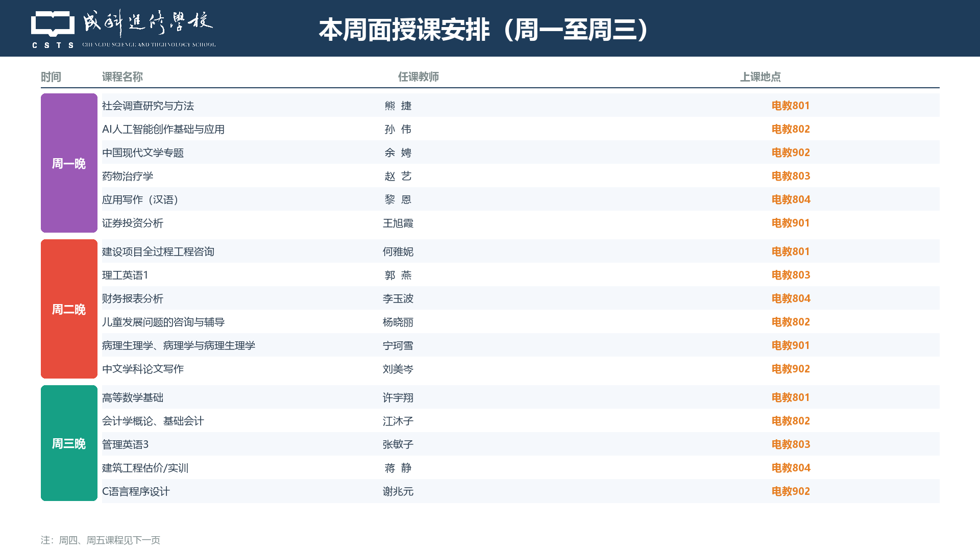Click 电教902 in 中文学科论文写作 row
The width and height of the screenshot is (980, 551).
pyautogui.click(x=791, y=369)
